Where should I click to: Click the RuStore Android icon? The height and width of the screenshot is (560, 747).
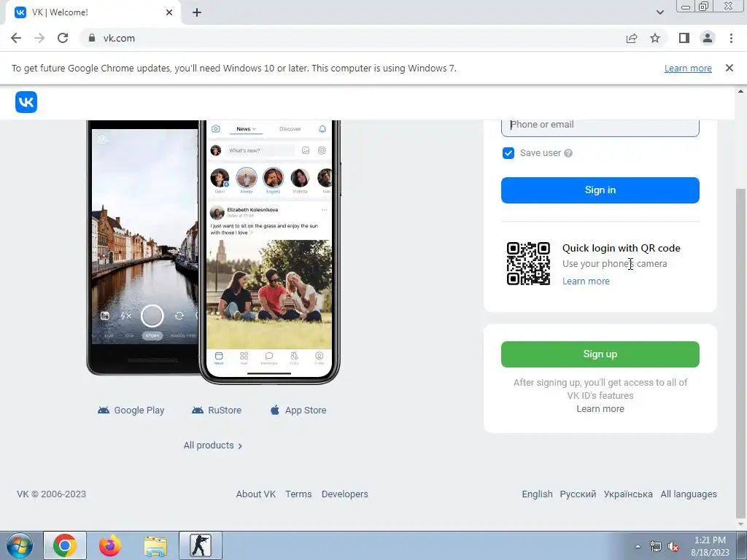click(197, 410)
